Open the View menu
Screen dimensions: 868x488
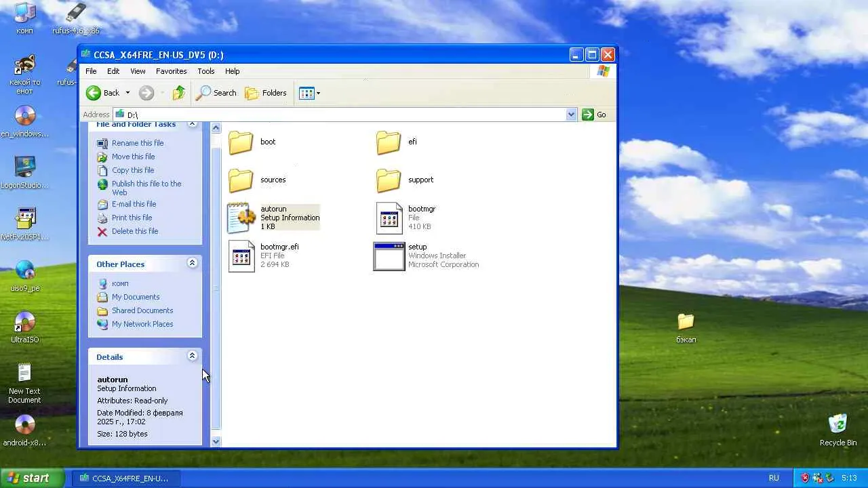138,71
